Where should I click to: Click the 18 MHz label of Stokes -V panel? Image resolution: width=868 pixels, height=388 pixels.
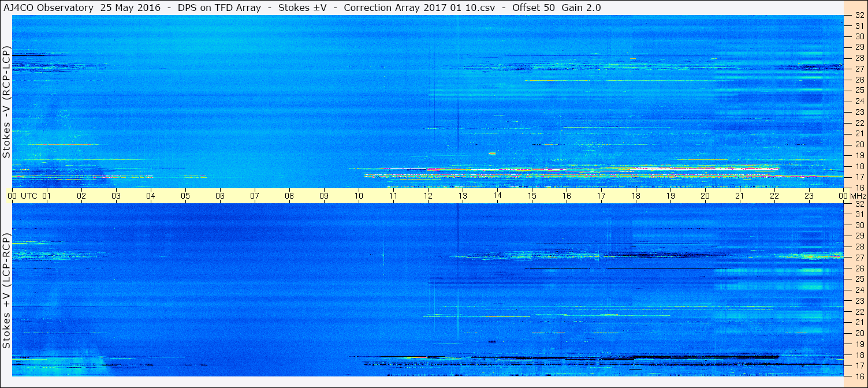(x=859, y=166)
